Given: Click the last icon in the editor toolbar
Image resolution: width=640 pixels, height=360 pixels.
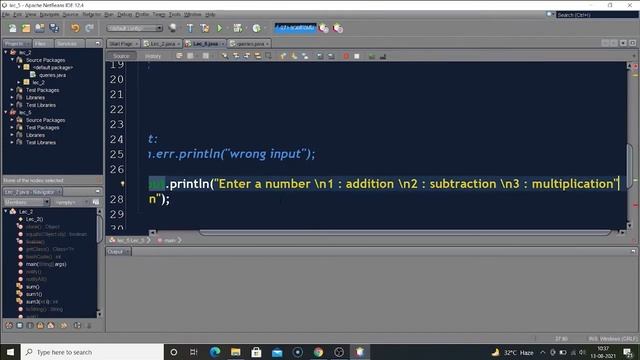Looking at the screenshot, I should click(x=383, y=56).
